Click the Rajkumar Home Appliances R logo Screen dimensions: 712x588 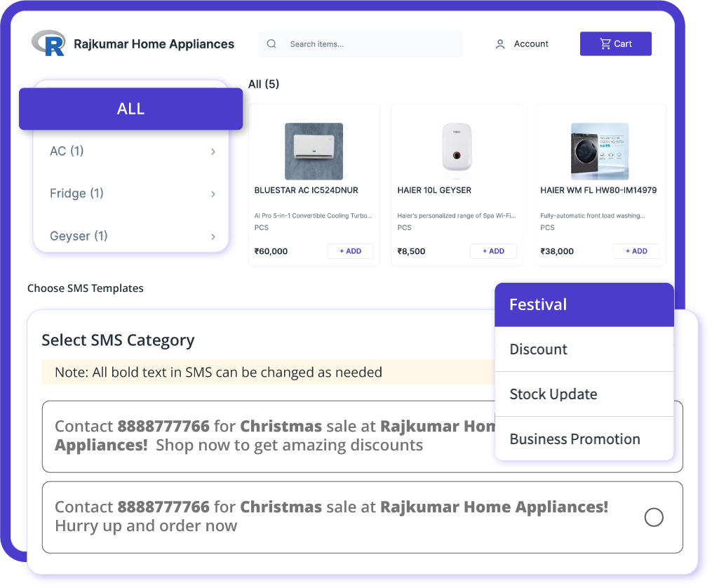coord(49,43)
